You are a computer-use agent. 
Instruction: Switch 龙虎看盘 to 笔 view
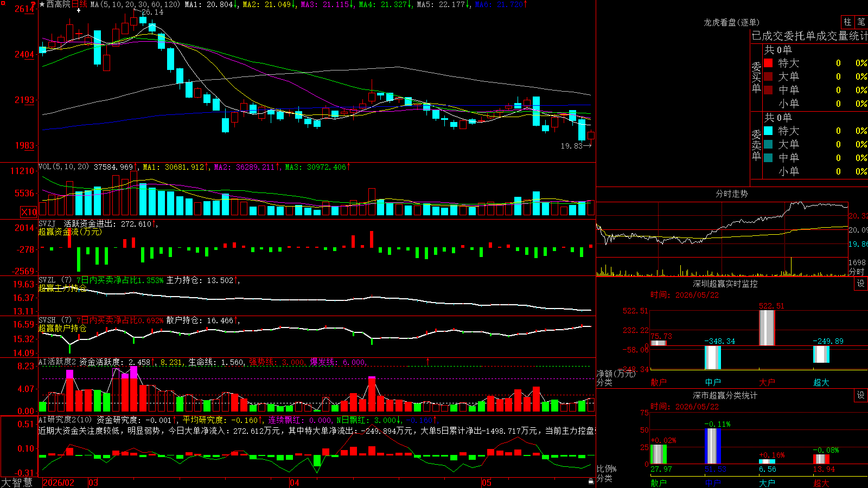tap(861, 22)
